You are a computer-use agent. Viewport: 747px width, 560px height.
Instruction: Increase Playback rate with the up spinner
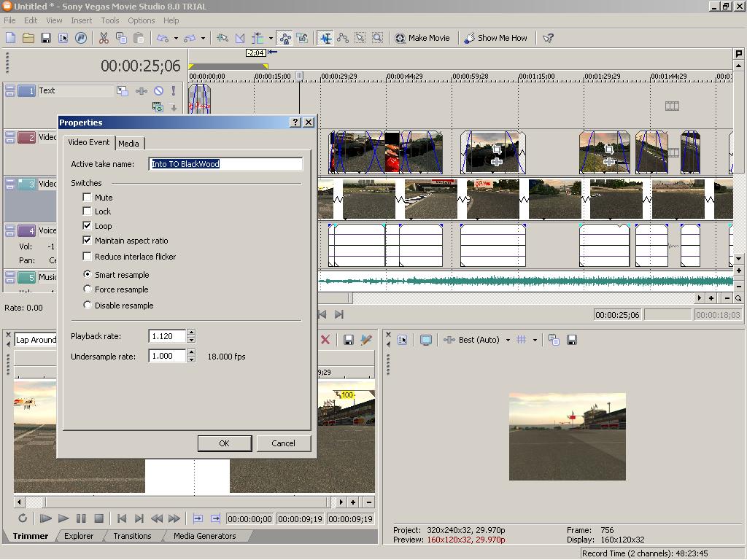coord(191,332)
